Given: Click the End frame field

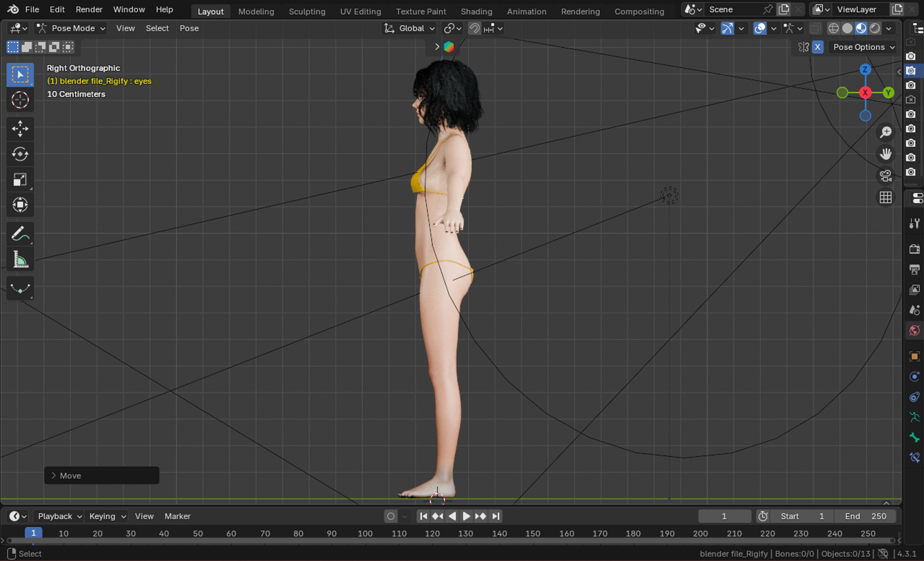Looking at the screenshot, I should coord(865,517).
